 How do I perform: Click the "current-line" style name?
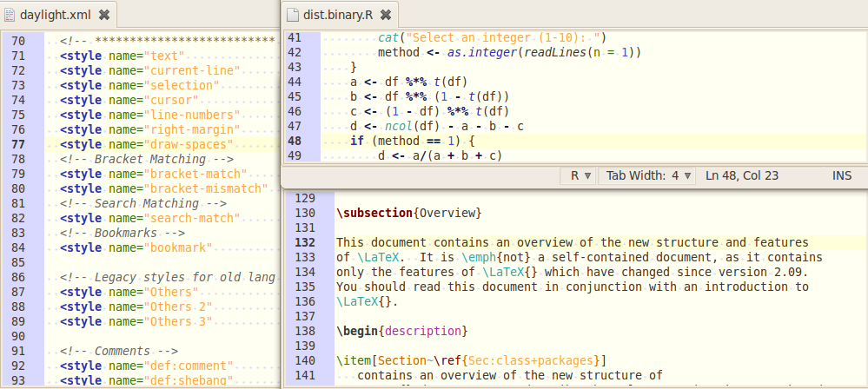tap(191, 70)
